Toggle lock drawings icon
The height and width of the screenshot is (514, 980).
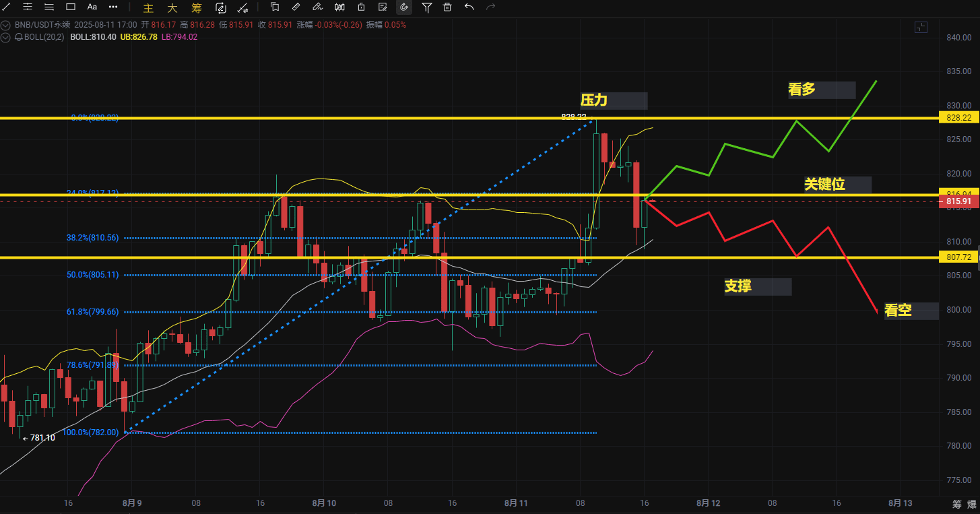pos(361,7)
